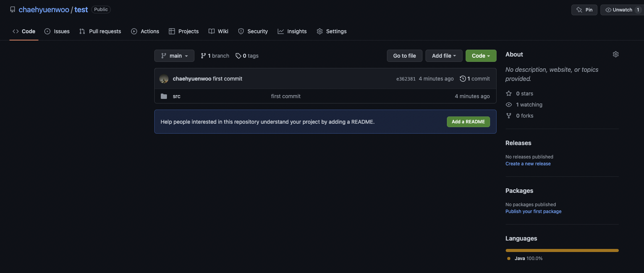644x273 pixels.
Task: Click the chaehyuenwoo avatar in commit row
Action: [x=164, y=79]
